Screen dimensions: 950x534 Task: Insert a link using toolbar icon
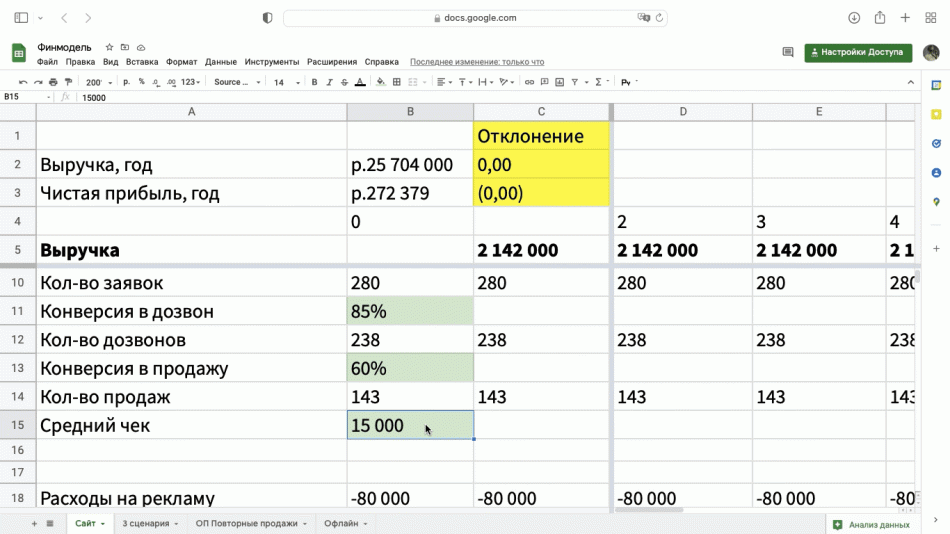(529, 82)
